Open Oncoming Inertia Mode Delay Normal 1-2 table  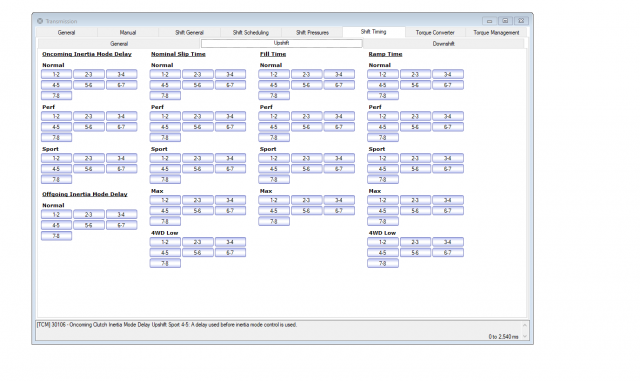click(x=56, y=74)
